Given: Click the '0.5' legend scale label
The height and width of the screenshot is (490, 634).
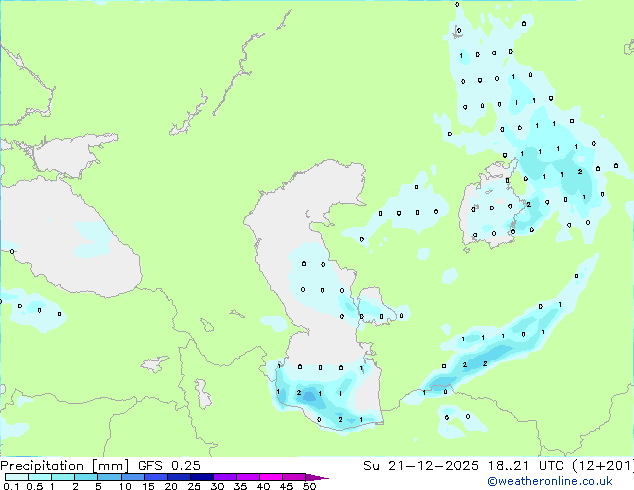Looking at the screenshot, I should (x=34, y=486).
